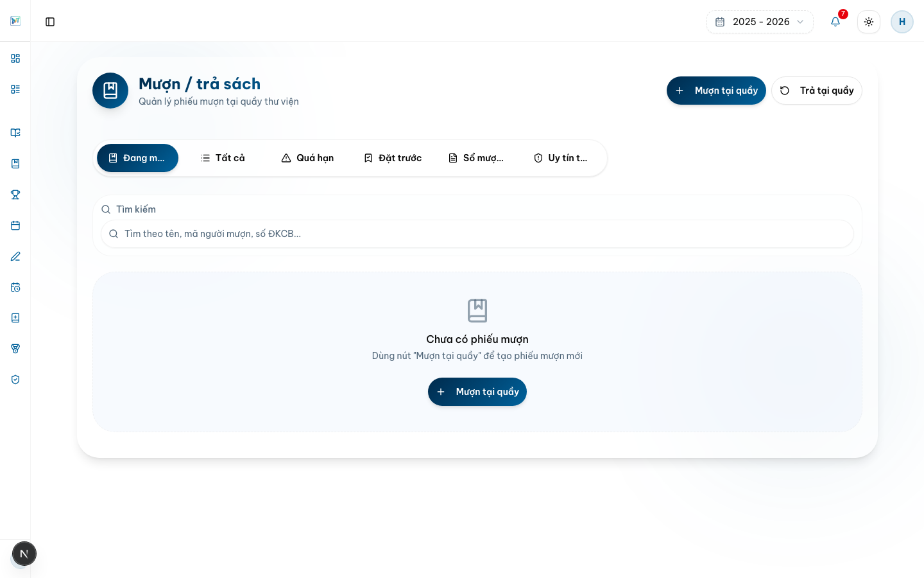Switch to the Đặt trước tab
The width and height of the screenshot is (924, 578).
pos(393,158)
